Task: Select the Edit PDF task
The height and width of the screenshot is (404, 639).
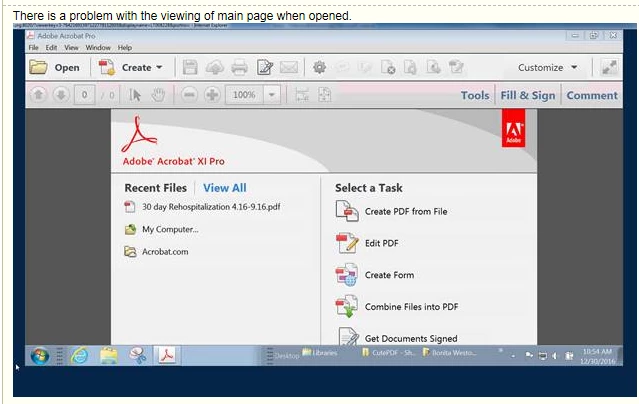Action: [367, 243]
